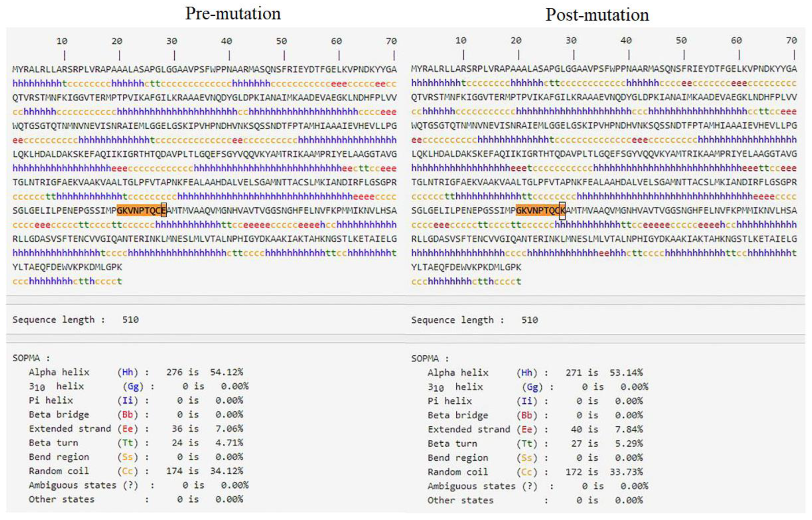Viewport: 812px width, 520px height.
Task: Click the 53.14% alpha helix value
Action: [x=626, y=372]
